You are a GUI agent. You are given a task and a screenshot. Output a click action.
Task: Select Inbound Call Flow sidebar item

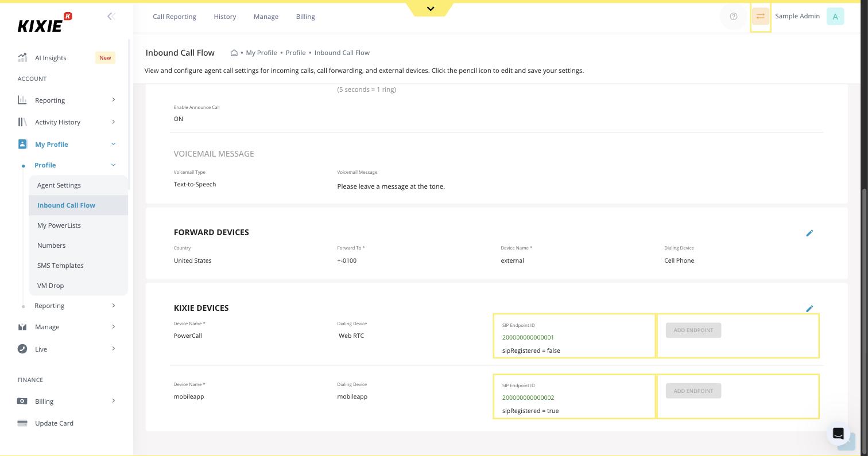coord(78,205)
